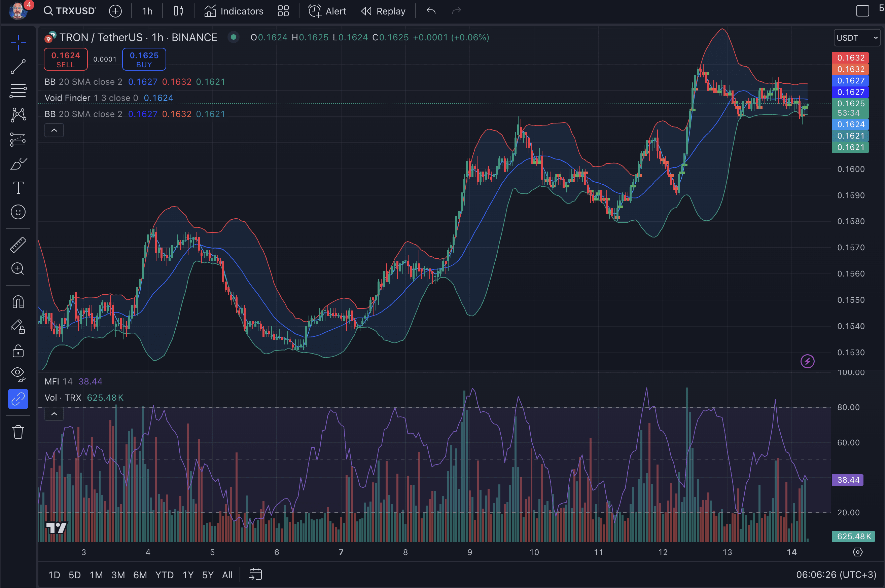Select the YTD time range

(x=164, y=575)
